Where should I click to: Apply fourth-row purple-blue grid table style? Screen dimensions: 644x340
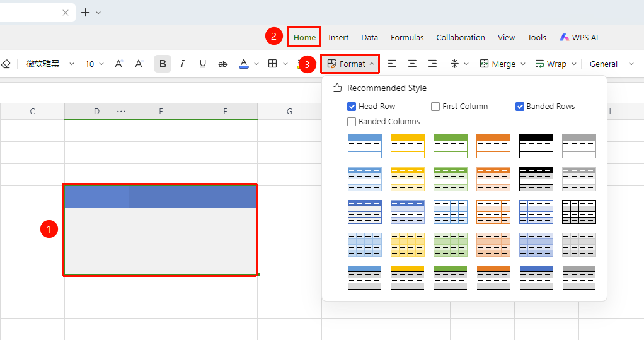536,245
